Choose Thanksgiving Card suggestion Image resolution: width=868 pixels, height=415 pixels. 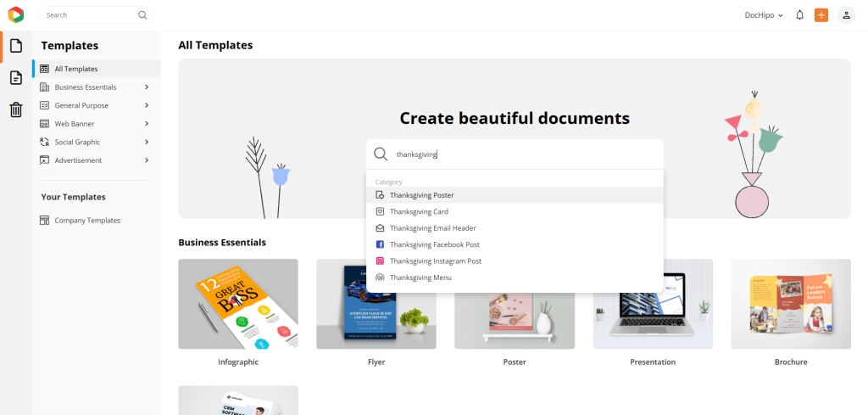tap(515, 211)
